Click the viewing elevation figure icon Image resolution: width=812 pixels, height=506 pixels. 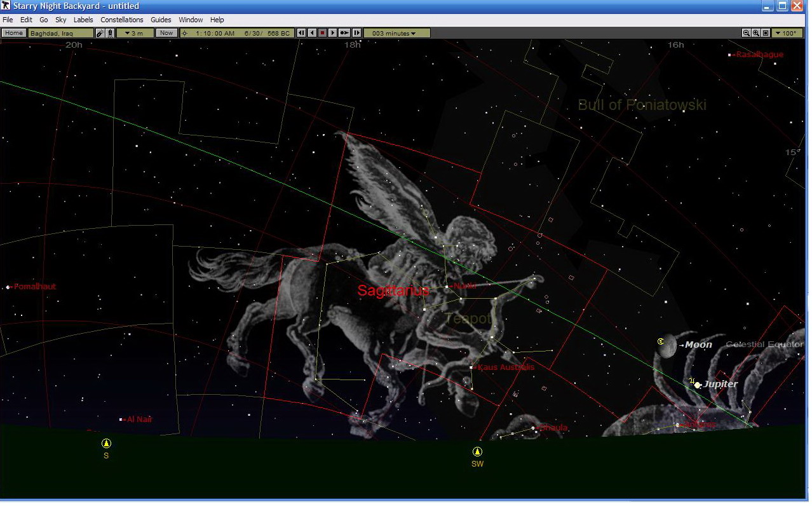110,33
